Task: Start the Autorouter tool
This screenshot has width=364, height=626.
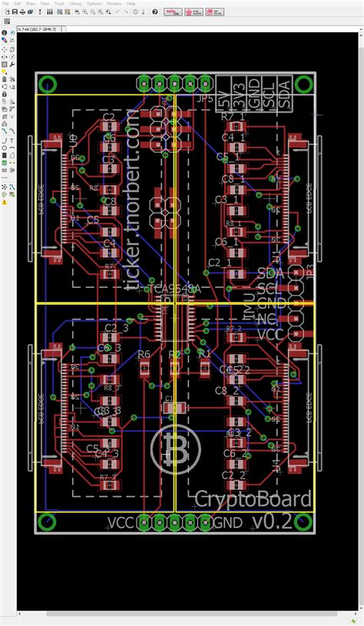Action: [x=12, y=187]
